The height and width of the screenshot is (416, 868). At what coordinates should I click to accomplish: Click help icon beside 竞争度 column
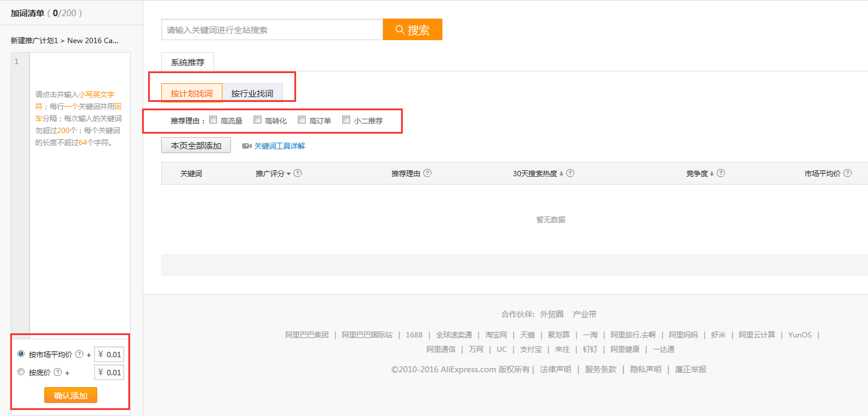[721, 173]
